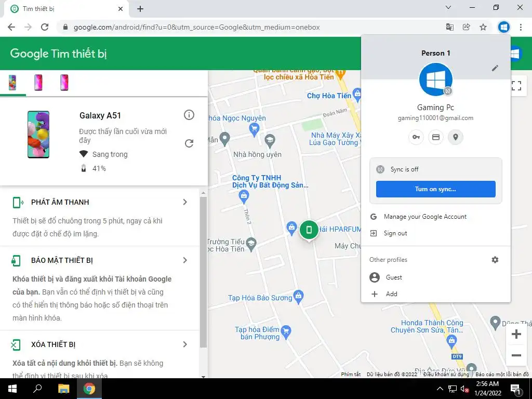Screen dimensions: 532x399
Task: Open the Google Translate page icon
Action: (x=450, y=27)
